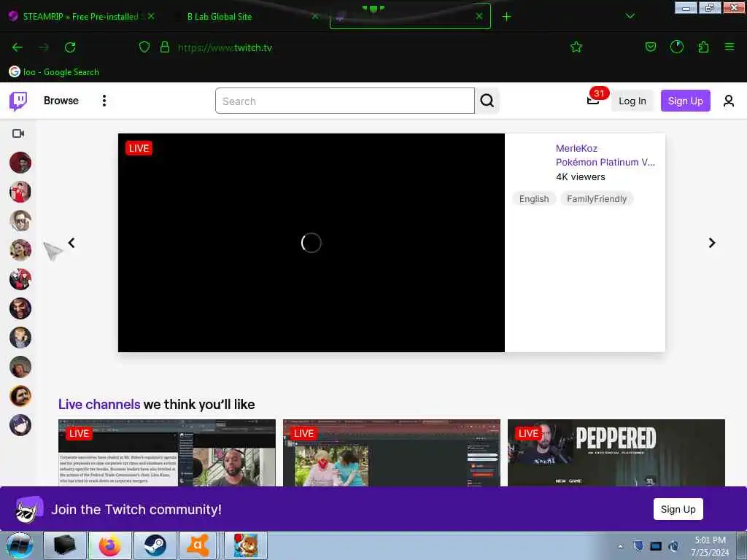This screenshot has width=747, height=560.
Task: Open the Browse page
Action: (x=61, y=101)
